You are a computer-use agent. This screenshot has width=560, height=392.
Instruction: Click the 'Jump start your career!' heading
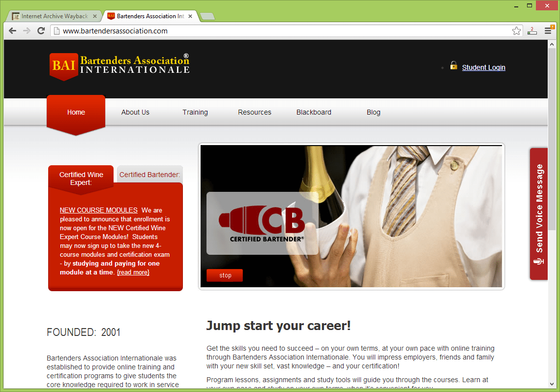point(279,326)
